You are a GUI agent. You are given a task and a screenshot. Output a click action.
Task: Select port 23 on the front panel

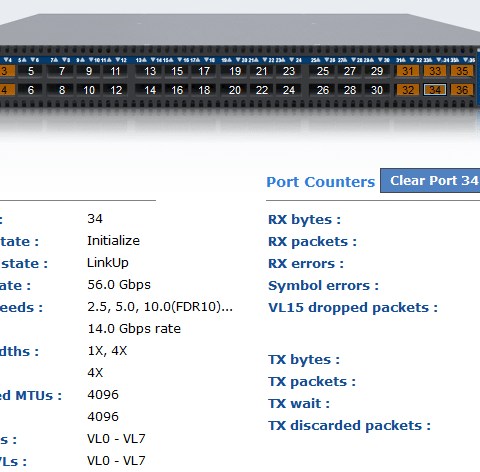coord(289,71)
